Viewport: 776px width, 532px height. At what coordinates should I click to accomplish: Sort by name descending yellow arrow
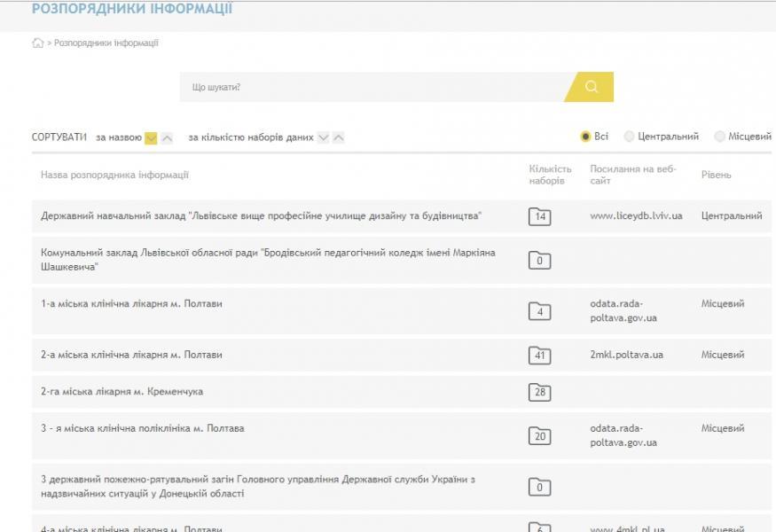[x=151, y=138]
